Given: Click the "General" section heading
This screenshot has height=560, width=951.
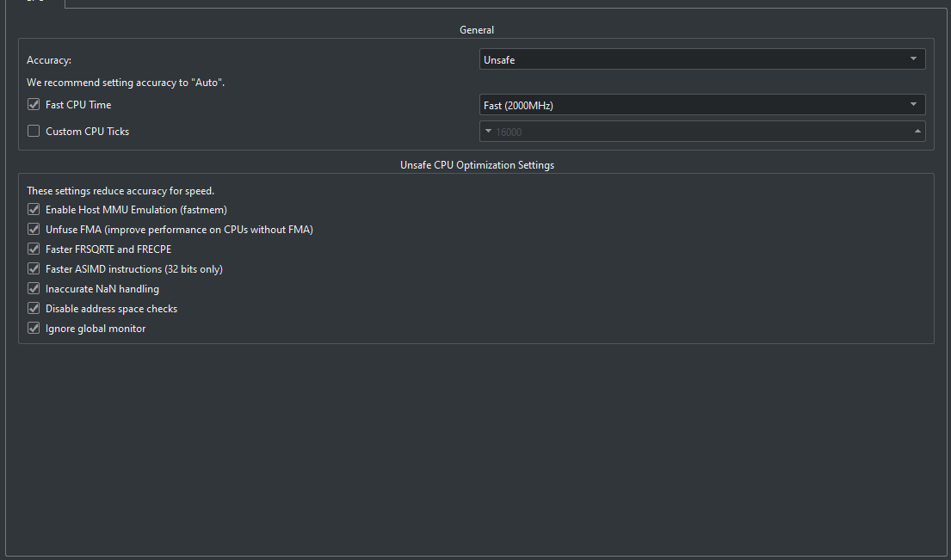Looking at the screenshot, I should tap(477, 30).
